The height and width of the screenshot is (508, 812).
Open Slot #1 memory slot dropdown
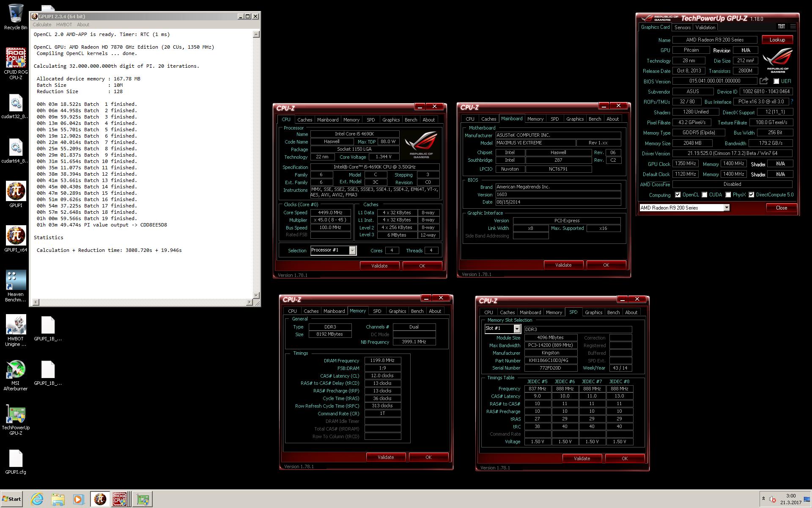pos(517,329)
